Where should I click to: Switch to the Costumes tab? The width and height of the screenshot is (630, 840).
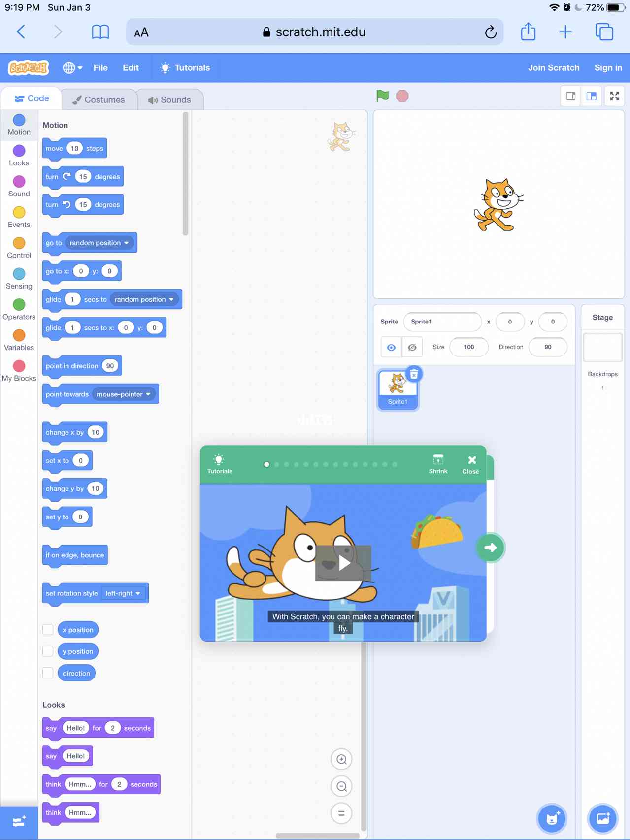tap(99, 99)
